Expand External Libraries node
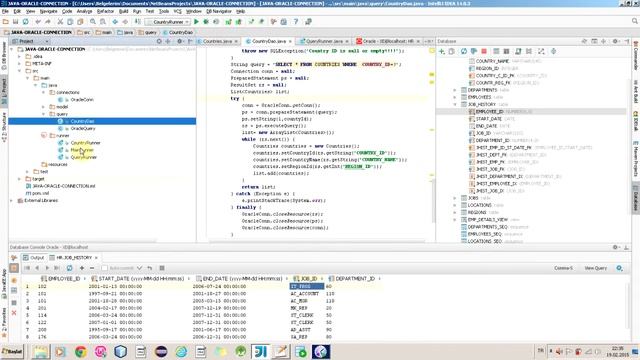Viewport: 640px width, 360px height. [x=11, y=200]
